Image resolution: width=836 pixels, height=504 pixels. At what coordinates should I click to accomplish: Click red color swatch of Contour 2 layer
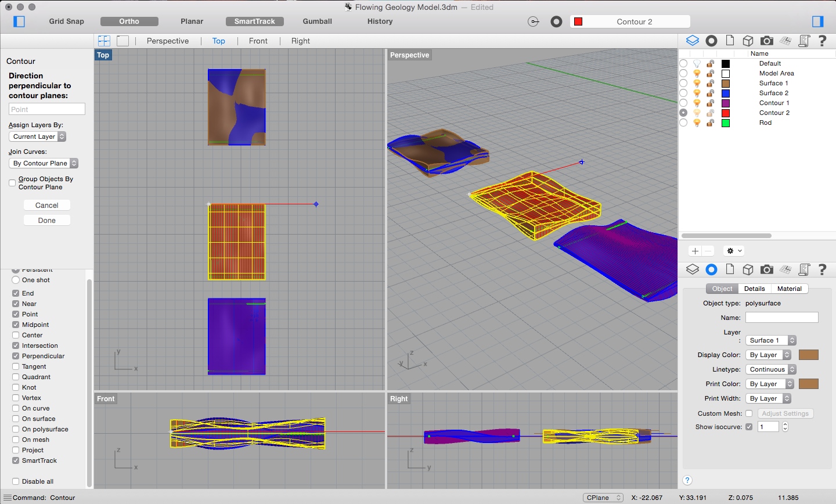click(x=726, y=113)
